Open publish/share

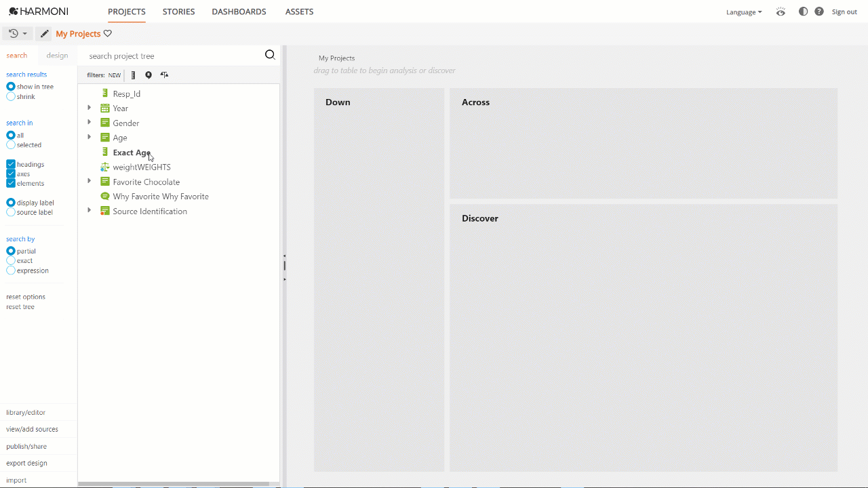click(x=26, y=447)
